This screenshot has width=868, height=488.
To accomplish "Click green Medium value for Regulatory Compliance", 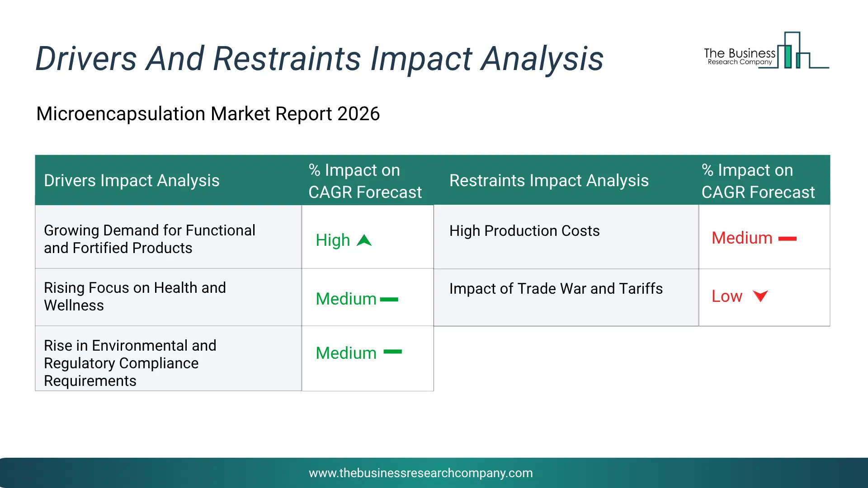I will 346,353.
